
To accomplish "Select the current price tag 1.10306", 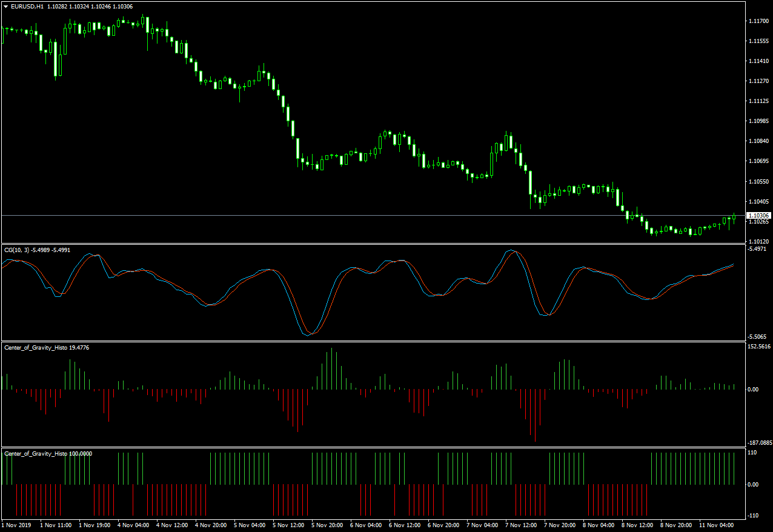I will pyautogui.click(x=759, y=215).
